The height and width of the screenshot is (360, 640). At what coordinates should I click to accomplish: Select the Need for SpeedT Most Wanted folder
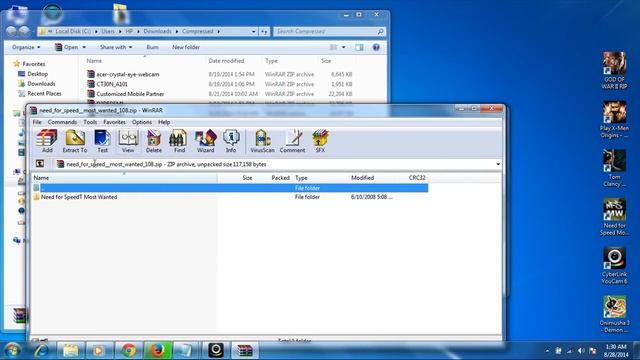click(79, 197)
